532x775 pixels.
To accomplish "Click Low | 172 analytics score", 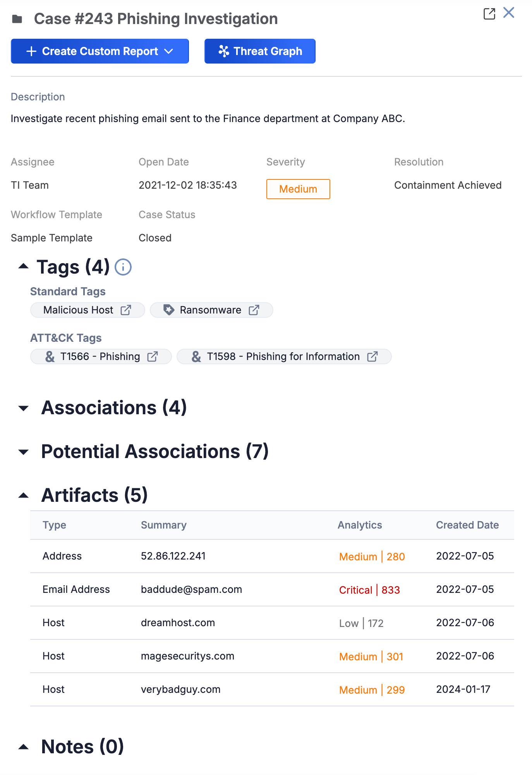I will point(361,623).
